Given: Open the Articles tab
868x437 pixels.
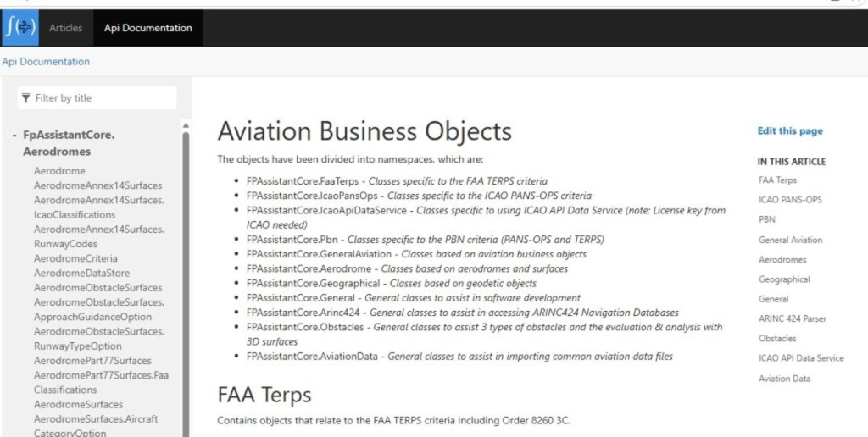Looking at the screenshot, I should pos(66,28).
